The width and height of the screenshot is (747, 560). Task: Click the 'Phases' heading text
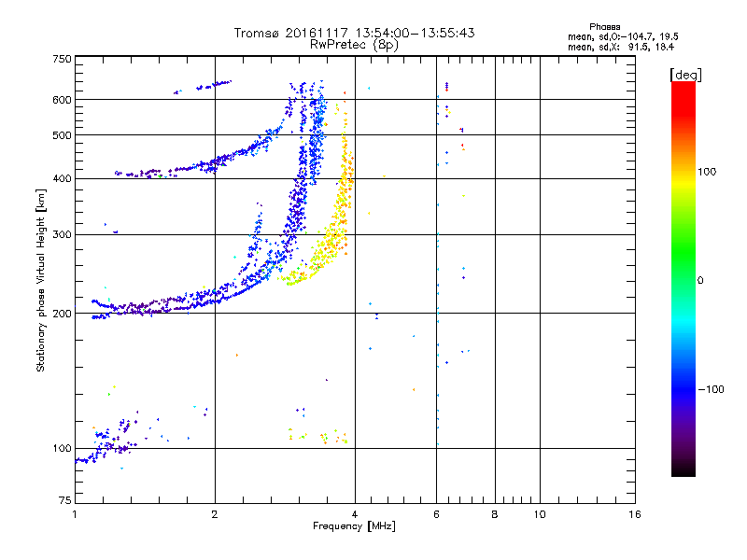pos(604,27)
